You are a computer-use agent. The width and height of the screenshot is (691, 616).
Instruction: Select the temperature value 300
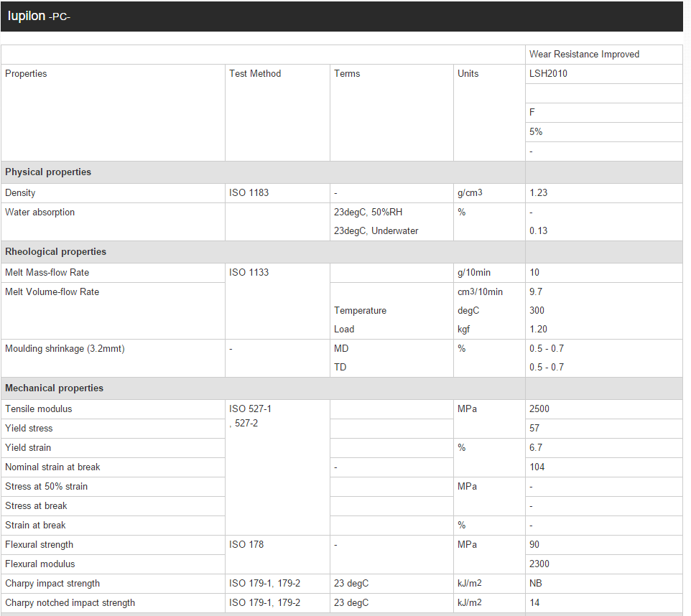(537, 311)
